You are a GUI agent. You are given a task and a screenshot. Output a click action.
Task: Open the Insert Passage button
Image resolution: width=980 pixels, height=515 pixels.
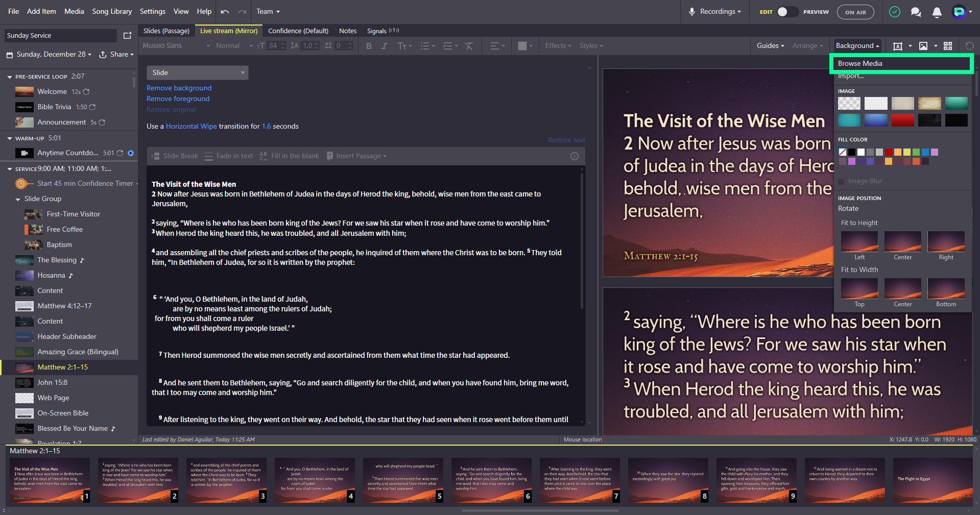[x=356, y=156]
